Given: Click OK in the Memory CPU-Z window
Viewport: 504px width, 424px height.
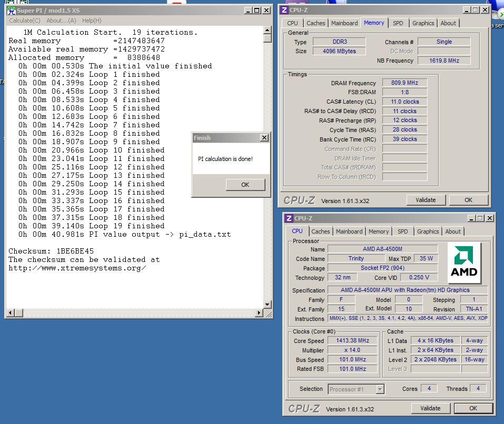Looking at the screenshot, I should [468, 200].
